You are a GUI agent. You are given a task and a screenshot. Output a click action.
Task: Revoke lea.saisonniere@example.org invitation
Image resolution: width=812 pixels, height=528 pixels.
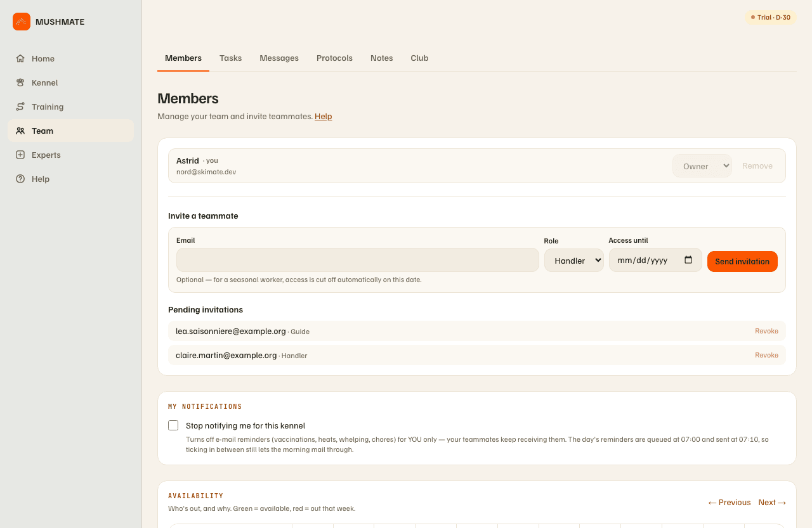click(x=766, y=331)
